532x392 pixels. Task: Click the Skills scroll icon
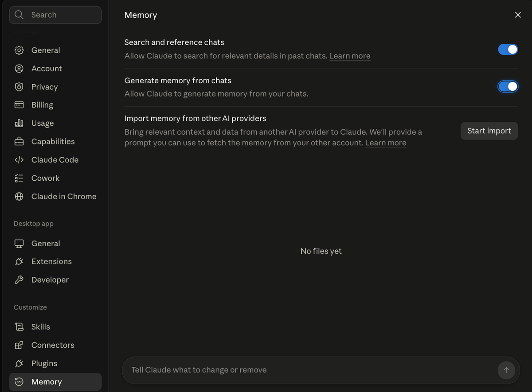coord(19,327)
